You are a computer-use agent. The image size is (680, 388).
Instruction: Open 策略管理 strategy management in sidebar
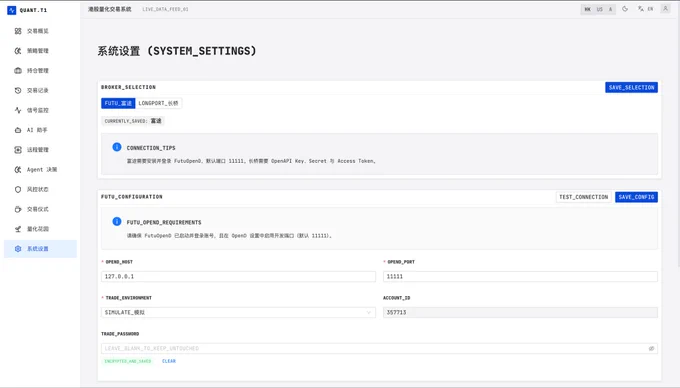tap(40, 51)
